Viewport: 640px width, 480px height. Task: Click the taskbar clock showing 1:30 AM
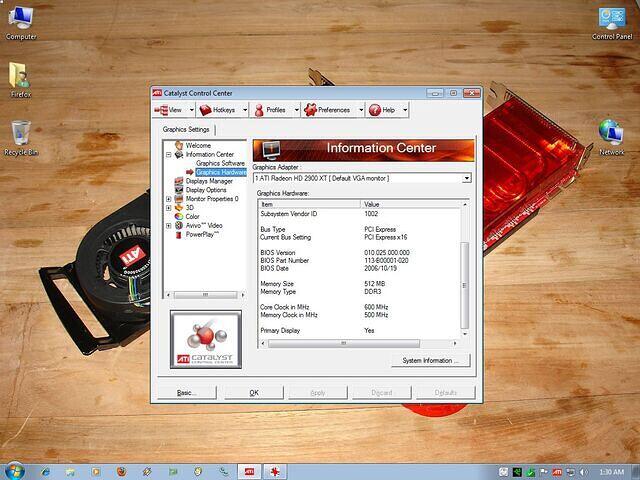coord(612,472)
